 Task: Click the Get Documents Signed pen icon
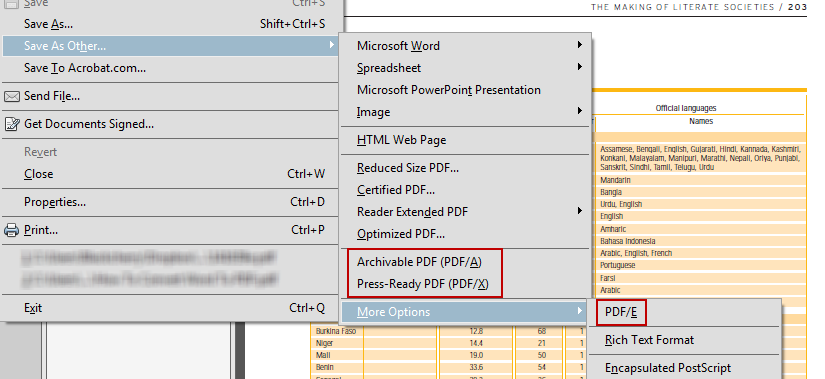(x=12, y=124)
